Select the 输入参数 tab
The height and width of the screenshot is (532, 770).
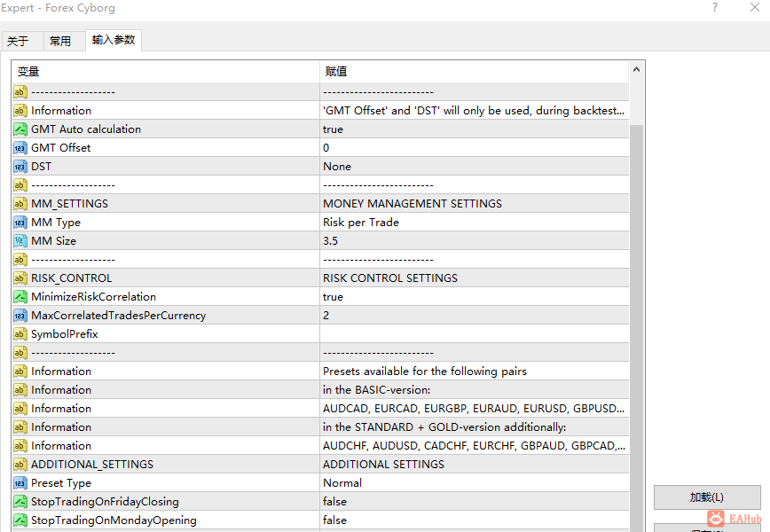pyautogui.click(x=114, y=40)
